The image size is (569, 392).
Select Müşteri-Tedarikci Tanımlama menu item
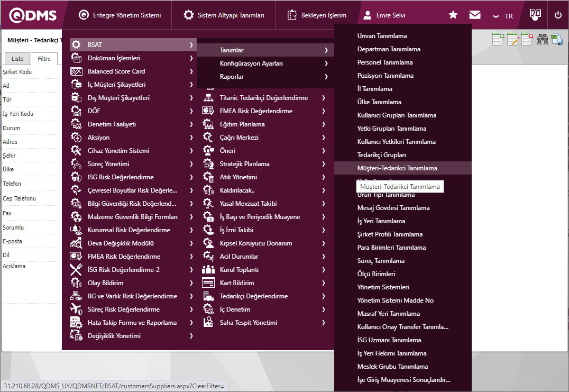[397, 168]
